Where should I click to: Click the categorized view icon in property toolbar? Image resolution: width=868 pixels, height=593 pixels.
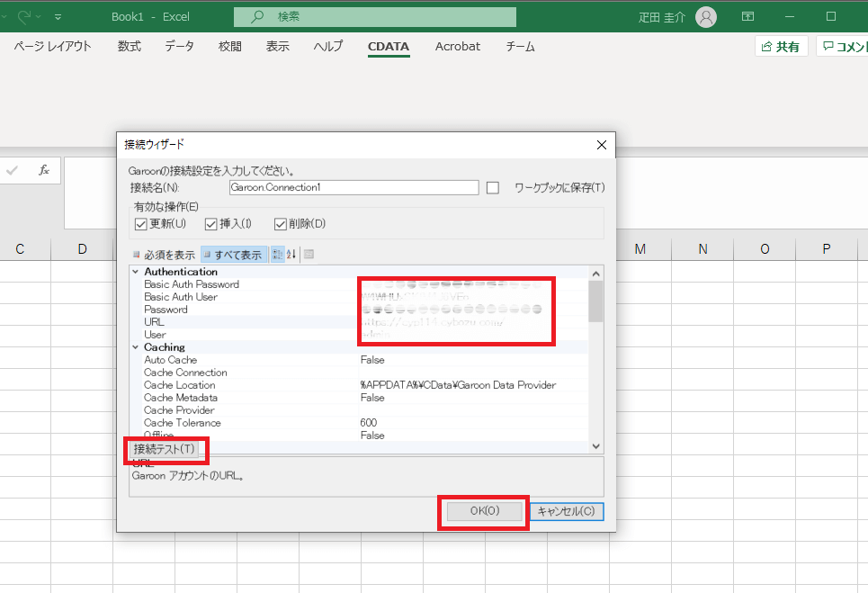click(277, 255)
